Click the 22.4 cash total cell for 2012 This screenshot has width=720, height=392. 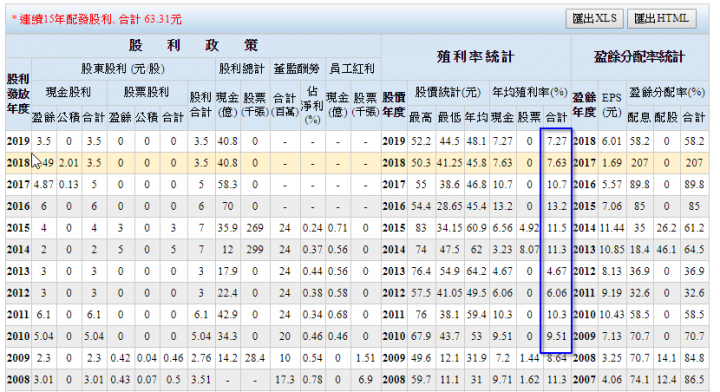click(228, 293)
